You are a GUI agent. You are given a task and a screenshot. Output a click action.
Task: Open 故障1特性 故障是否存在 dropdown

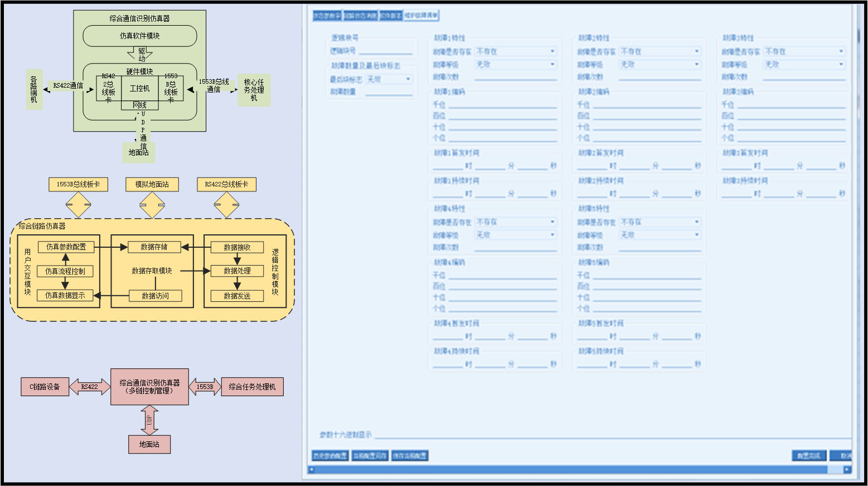click(516, 51)
